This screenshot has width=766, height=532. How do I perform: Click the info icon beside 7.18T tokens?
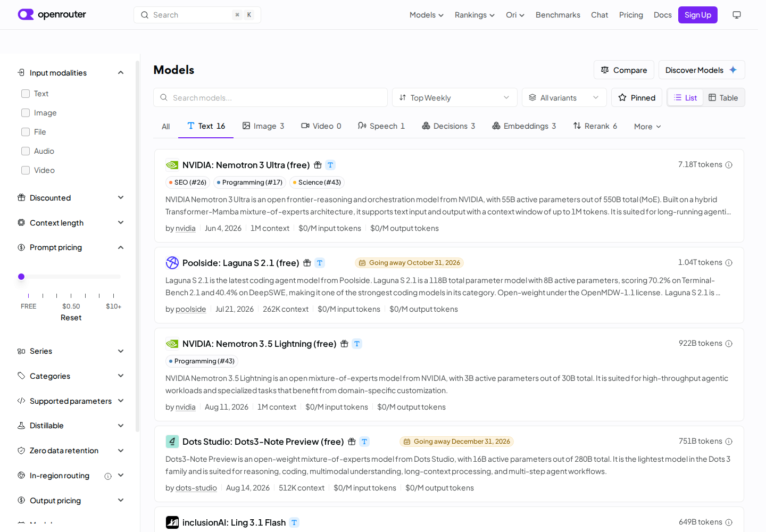pos(729,165)
